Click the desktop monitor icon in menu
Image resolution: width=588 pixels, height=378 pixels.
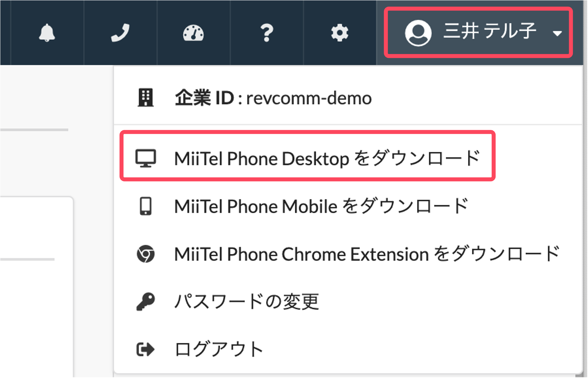(146, 158)
